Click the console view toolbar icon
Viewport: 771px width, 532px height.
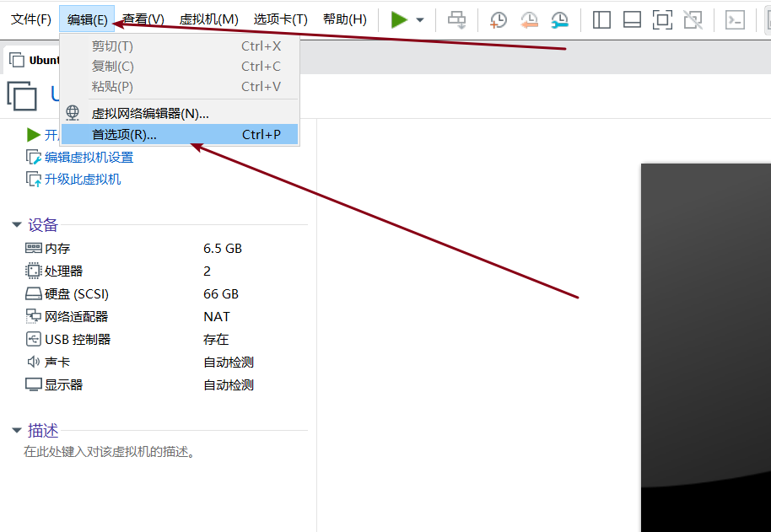(735, 19)
